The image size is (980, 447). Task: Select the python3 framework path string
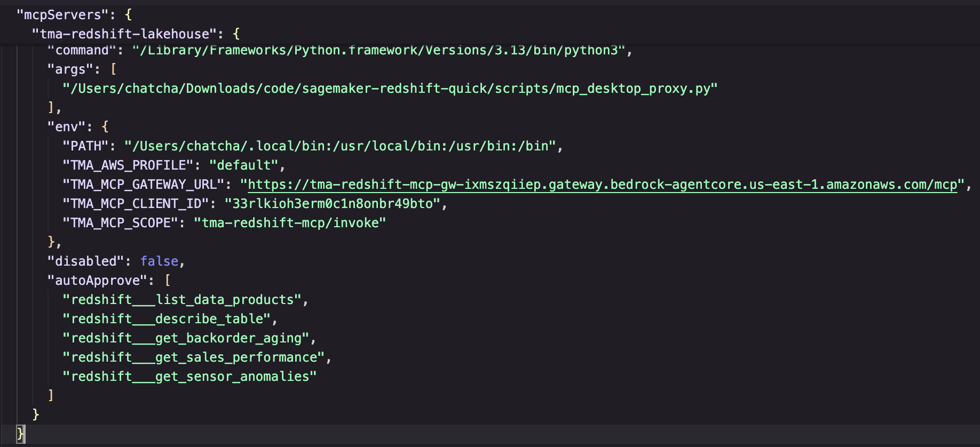(378, 51)
